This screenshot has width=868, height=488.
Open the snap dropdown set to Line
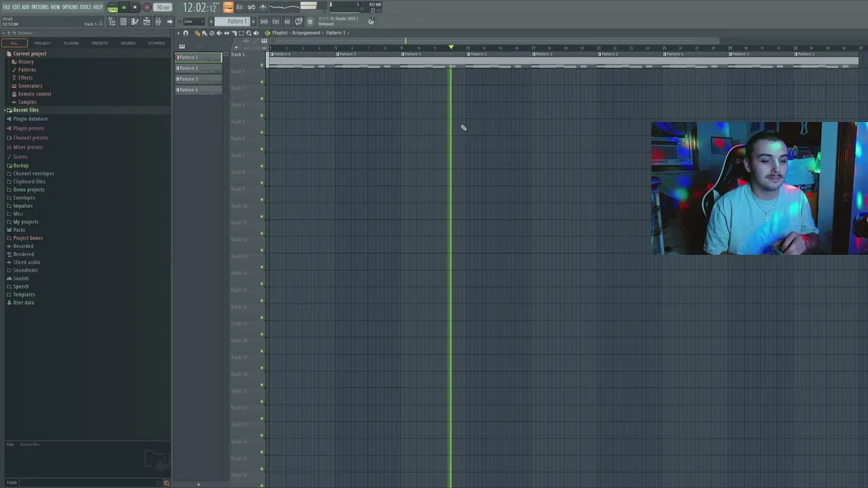[x=194, y=22]
